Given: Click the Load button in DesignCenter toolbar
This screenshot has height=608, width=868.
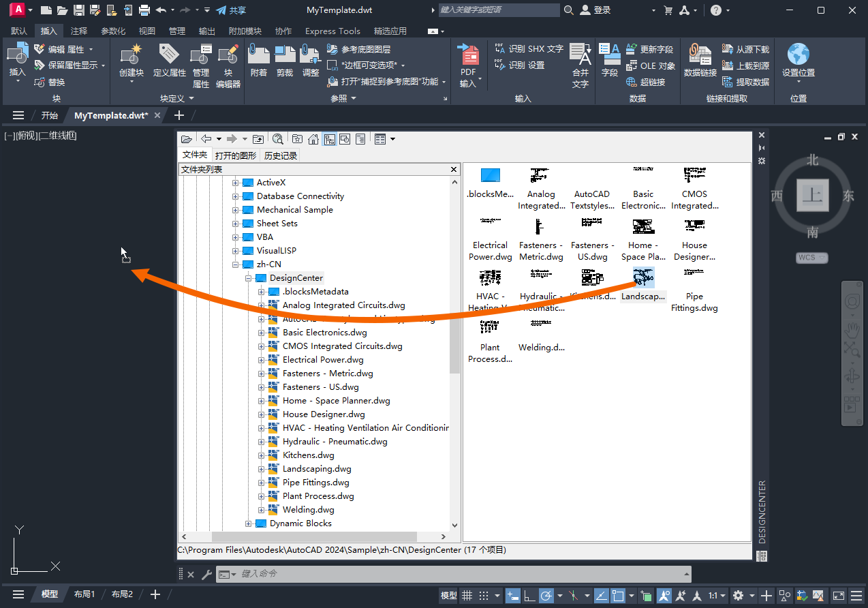Looking at the screenshot, I should [186, 139].
